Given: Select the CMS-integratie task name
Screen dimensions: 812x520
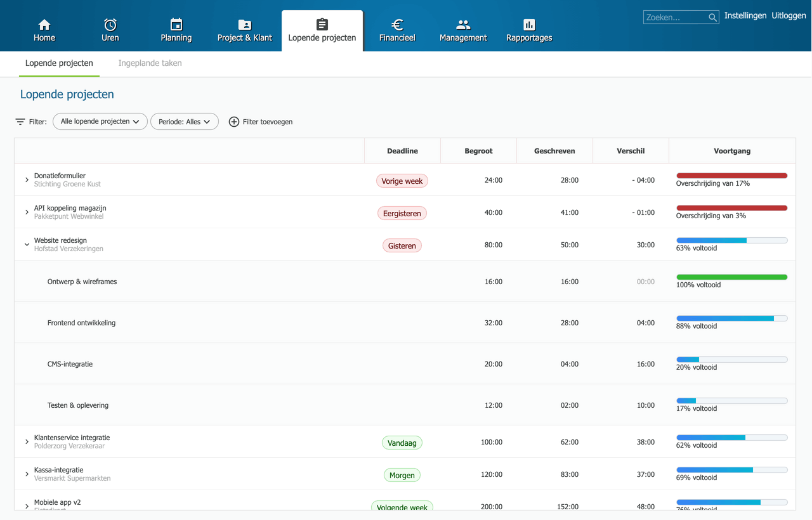Looking at the screenshot, I should pyautogui.click(x=70, y=364).
